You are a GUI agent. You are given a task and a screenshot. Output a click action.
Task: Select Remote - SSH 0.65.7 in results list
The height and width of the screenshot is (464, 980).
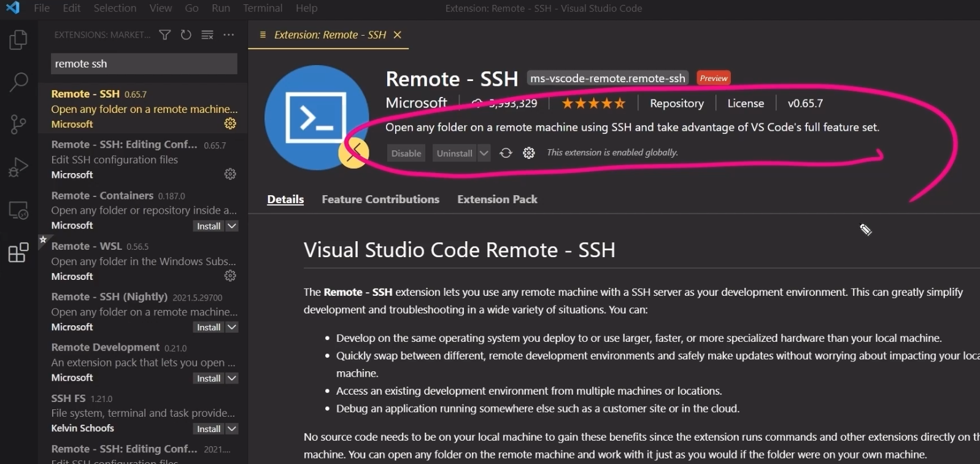pos(143,109)
